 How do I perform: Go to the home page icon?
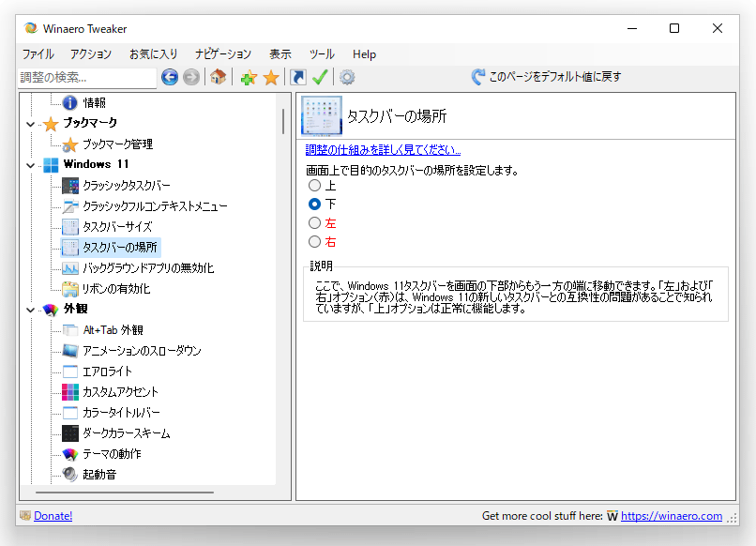(x=218, y=77)
